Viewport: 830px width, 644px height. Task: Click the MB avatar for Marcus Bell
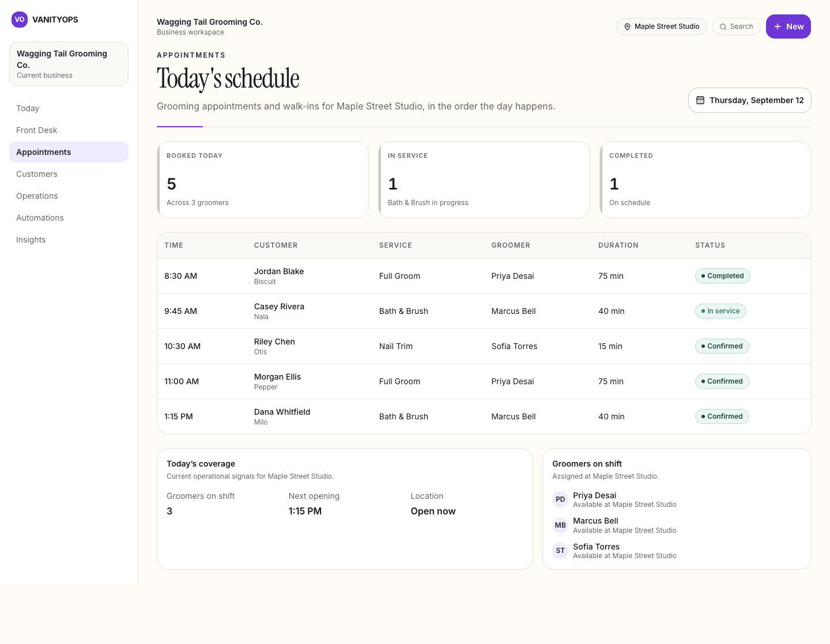(x=560, y=525)
